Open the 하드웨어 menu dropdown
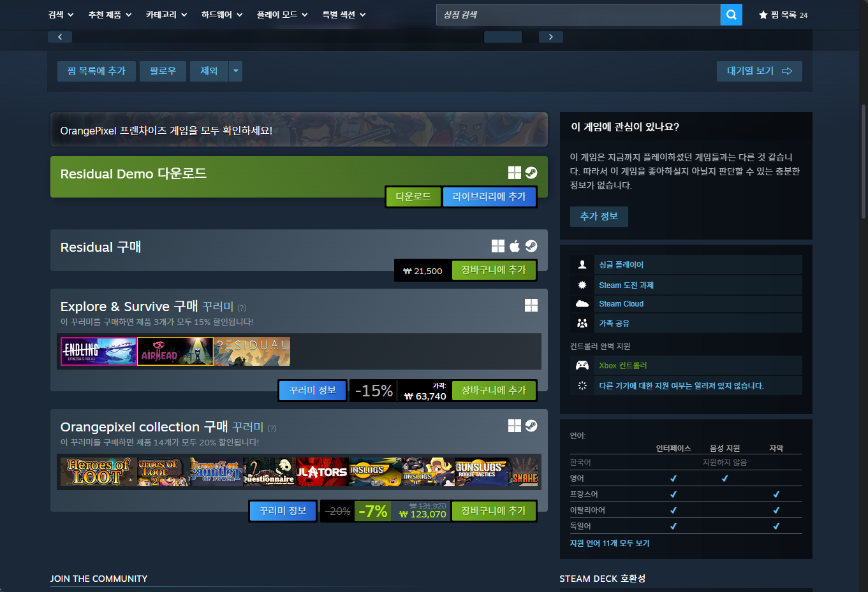Image resolution: width=868 pixels, height=592 pixels. 222,15
